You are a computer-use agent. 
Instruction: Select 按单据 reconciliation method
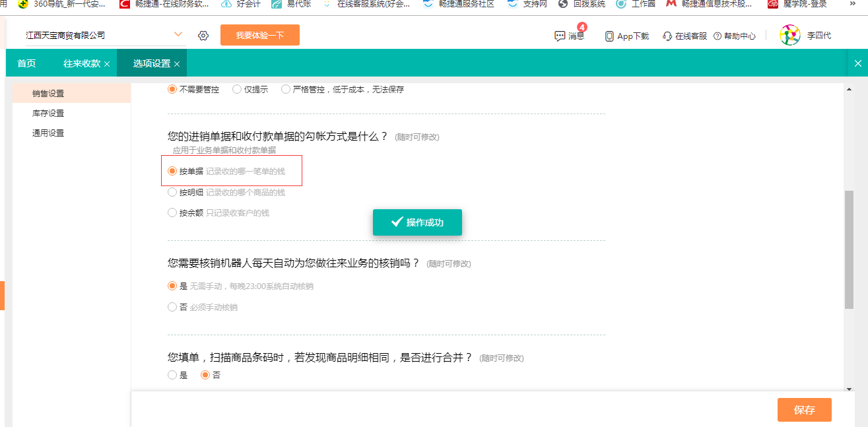[172, 171]
